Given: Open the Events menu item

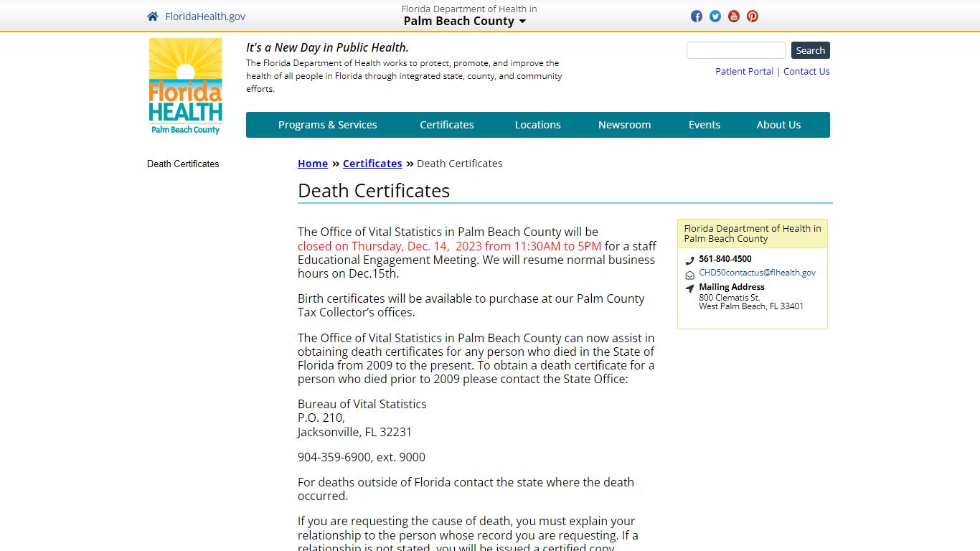Looking at the screenshot, I should click(x=705, y=125).
